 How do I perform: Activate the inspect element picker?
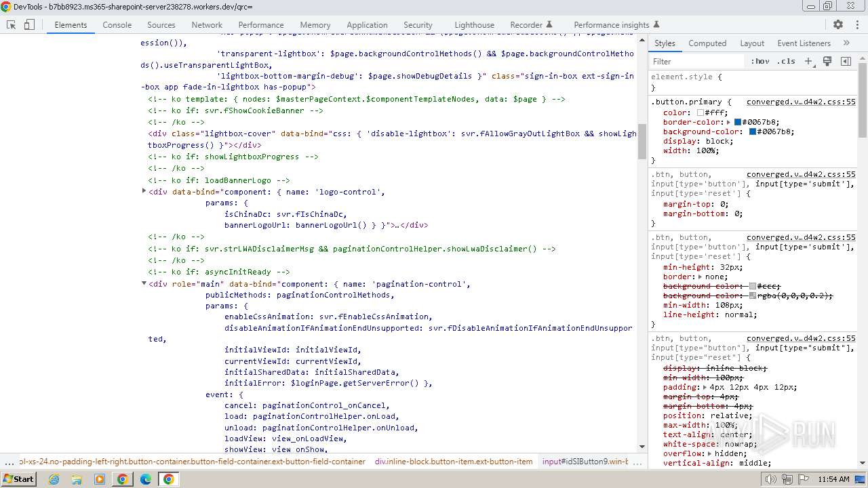[x=11, y=24]
